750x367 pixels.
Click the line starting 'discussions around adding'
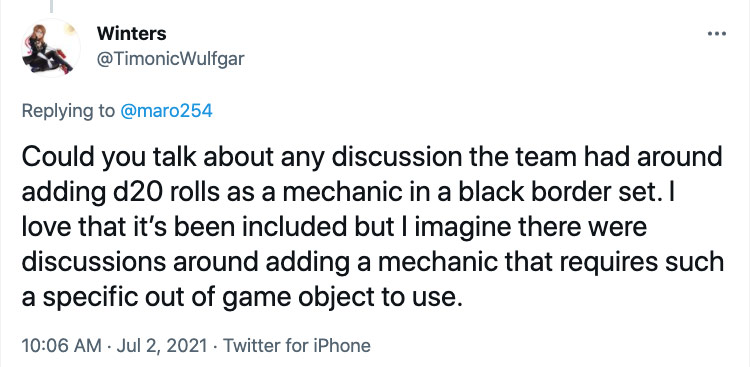[373, 262]
